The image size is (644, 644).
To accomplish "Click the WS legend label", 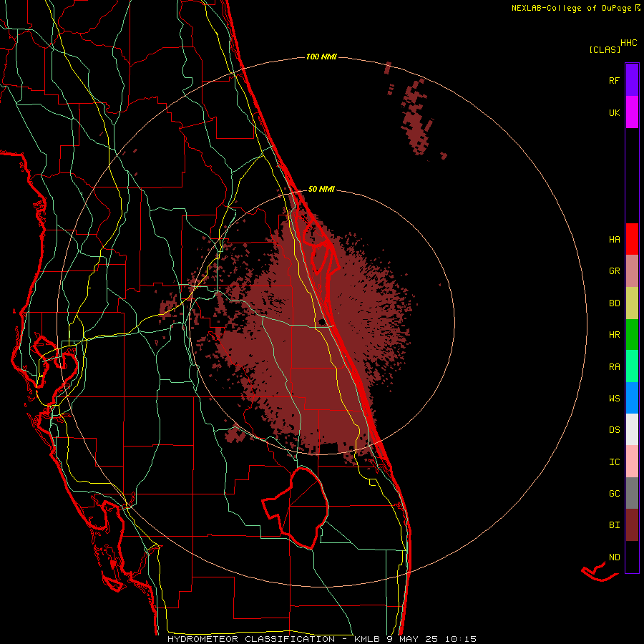I will (614, 398).
